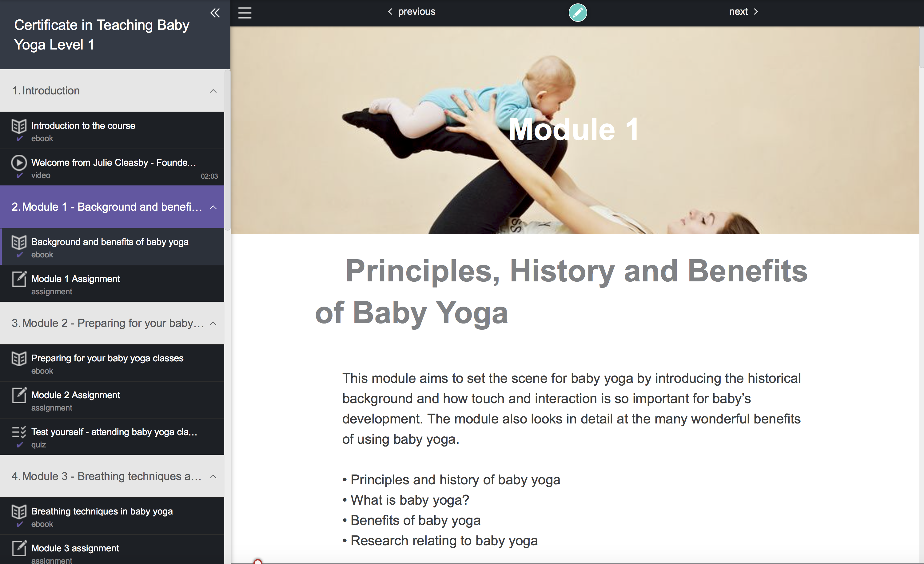Click the teal pencil edit icon
Image resolution: width=924 pixels, height=564 pixels.
click(578, 13)
